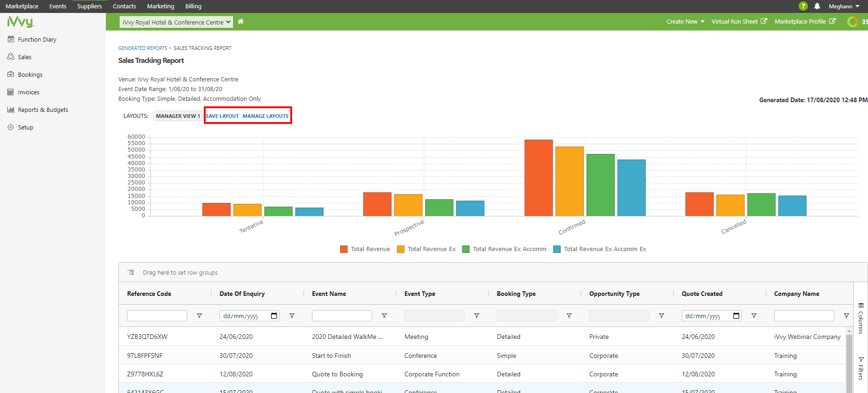
Task: Click the home icon next to venue selector
Action: (240, 21)
